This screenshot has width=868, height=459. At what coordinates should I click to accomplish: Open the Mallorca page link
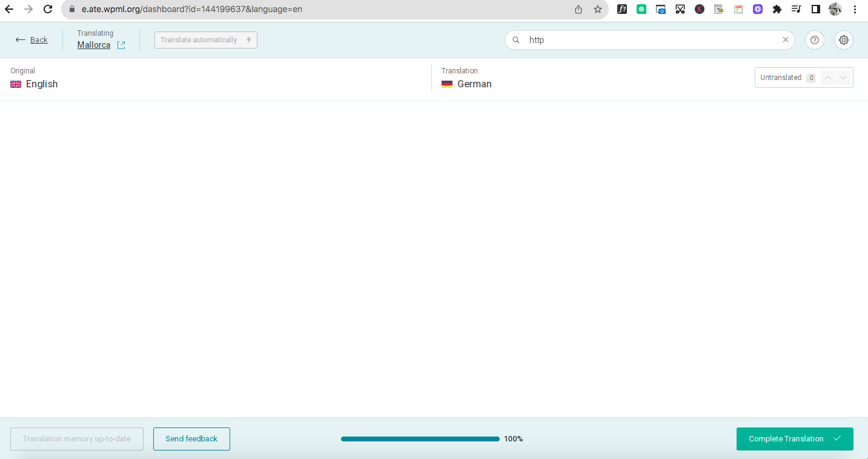coord(94,45)
